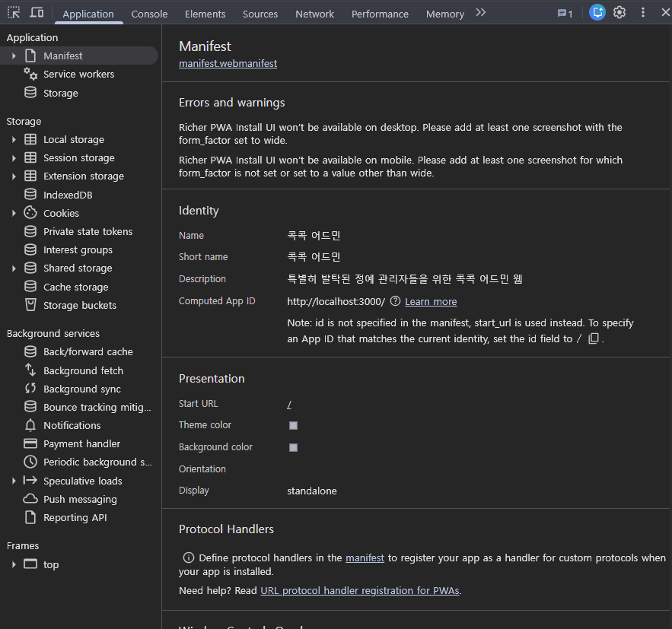
Task: Open the Start URL slash link
Action: 289,404
